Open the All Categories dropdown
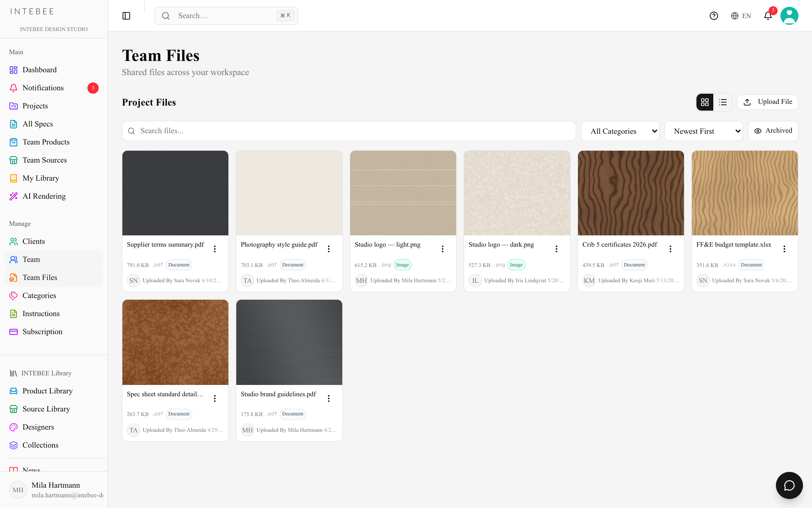The image size is (812, 508). click(620, 131)
